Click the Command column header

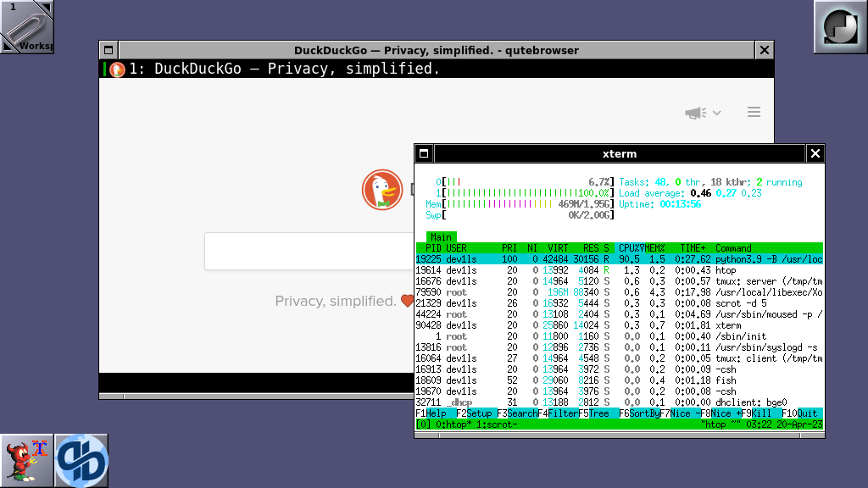click(733, 248)
